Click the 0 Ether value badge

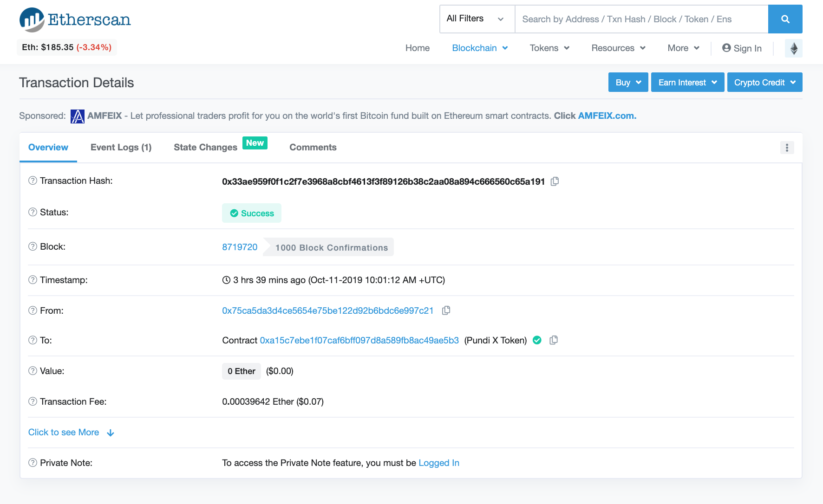click(x=242, y=371)
